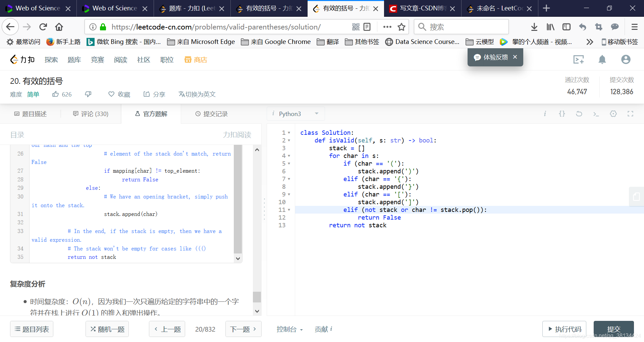
Task: Expand the 控制台 console panel
Action: [x=289, y=329]
